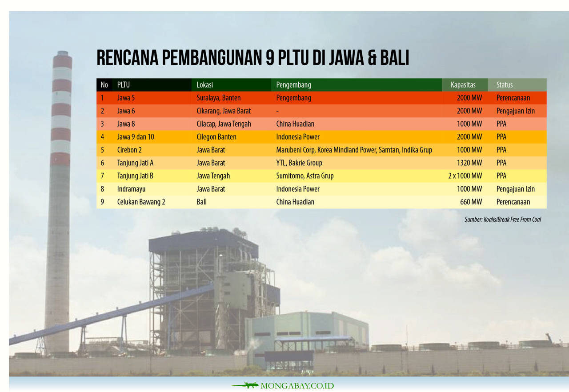Select the 'Jawa 6' cell

pos(126,111)
